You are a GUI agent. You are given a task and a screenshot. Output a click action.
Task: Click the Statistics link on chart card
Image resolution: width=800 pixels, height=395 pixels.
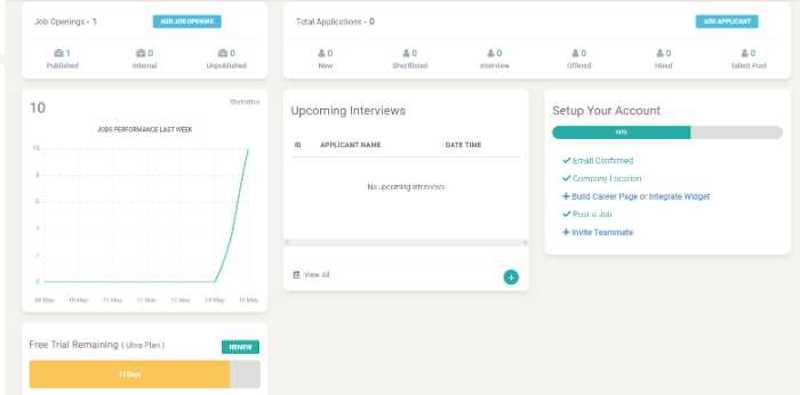click(245, 102)
